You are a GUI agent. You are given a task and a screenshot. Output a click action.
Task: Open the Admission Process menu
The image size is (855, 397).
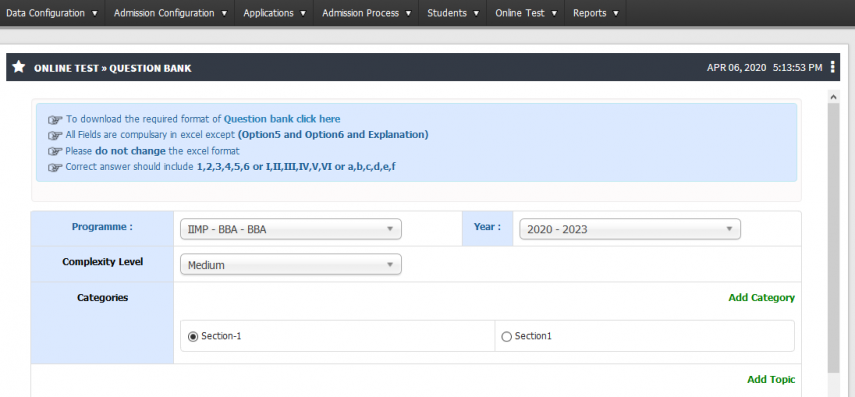(366, 13)
